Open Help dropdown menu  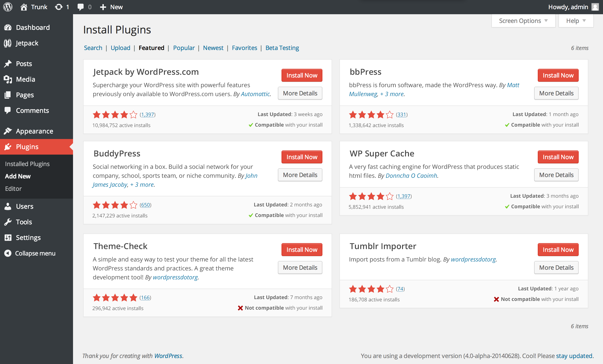tap(575, 20)
